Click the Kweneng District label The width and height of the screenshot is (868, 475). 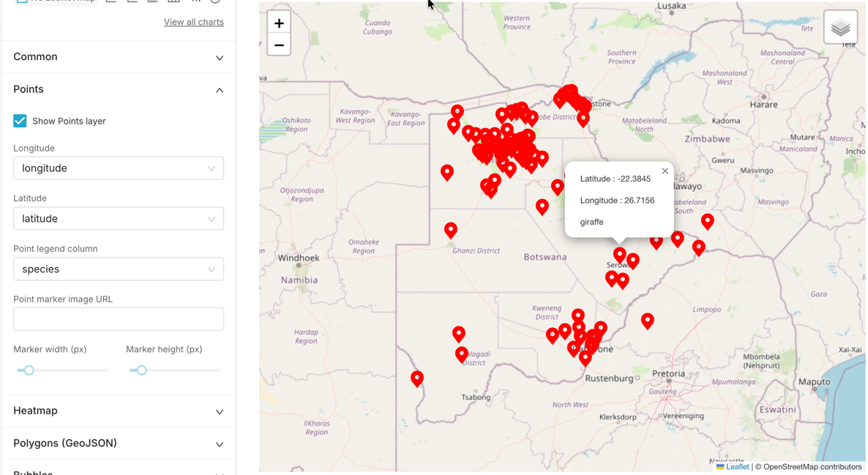coord(547,313)
